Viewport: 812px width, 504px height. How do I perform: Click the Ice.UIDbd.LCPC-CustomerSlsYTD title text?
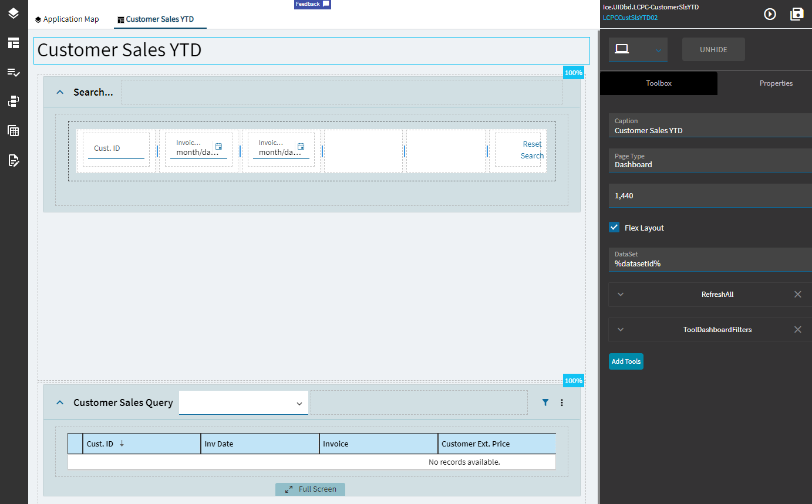pos(651,7)
